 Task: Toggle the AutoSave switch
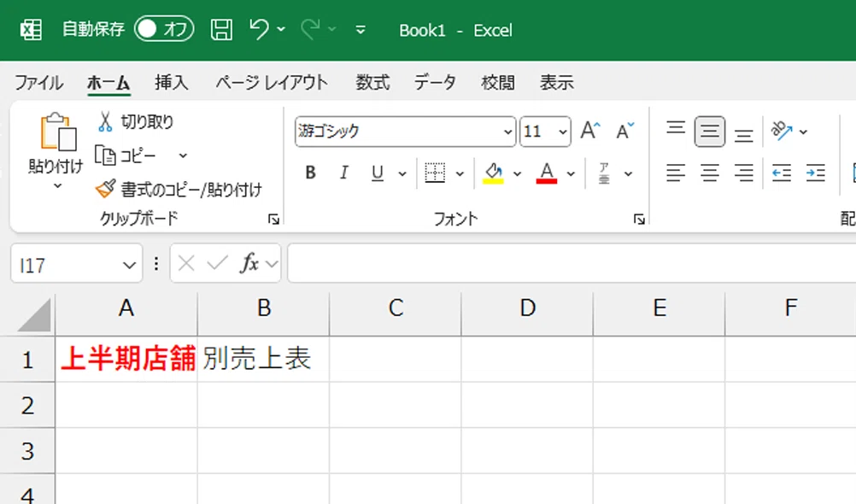click(164, 29)
